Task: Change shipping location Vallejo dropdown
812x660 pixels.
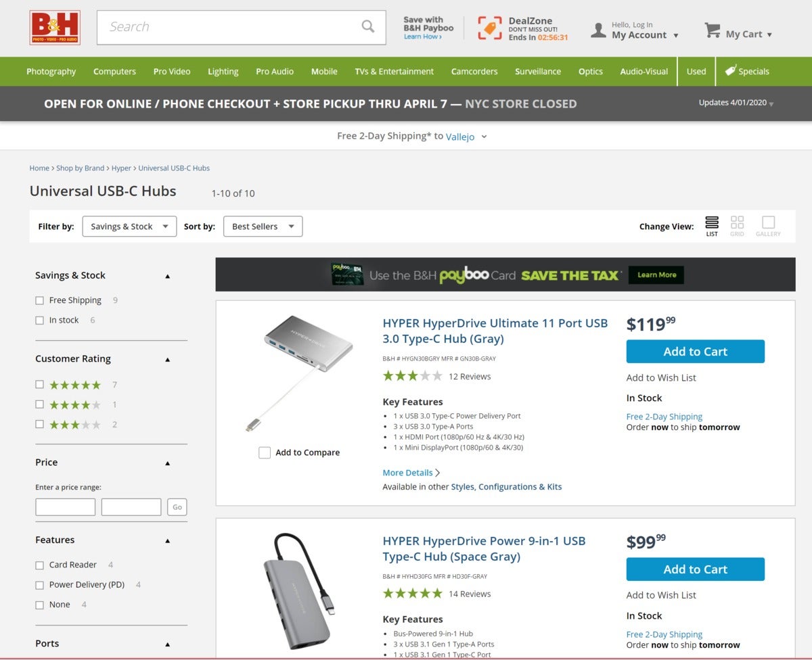Action: 466,136
